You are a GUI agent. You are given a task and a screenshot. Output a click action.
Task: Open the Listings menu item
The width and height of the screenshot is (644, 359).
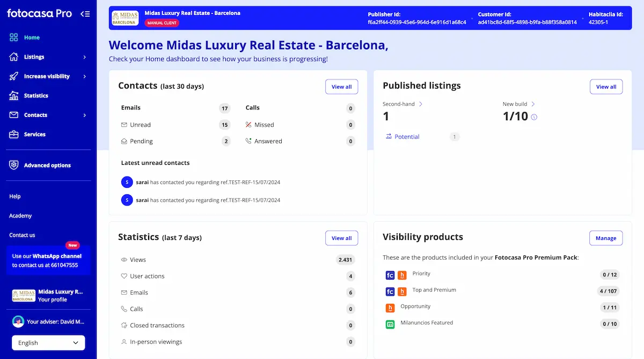pos(34,57)
